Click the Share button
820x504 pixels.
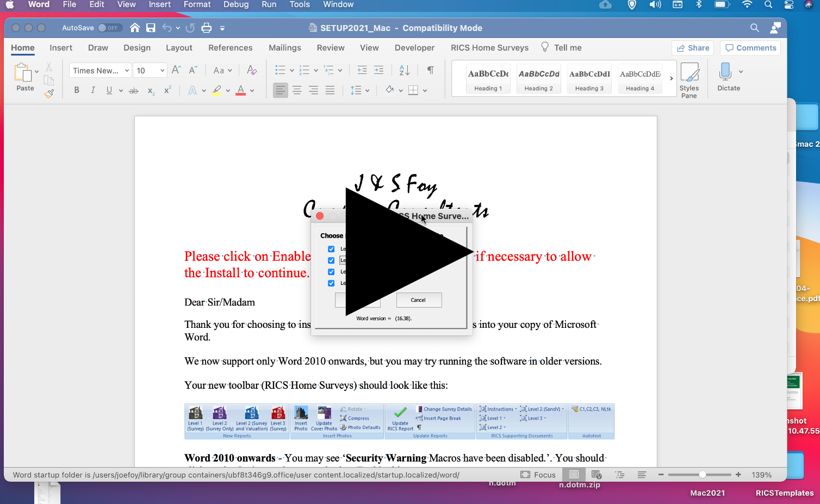tap(693, 48)
